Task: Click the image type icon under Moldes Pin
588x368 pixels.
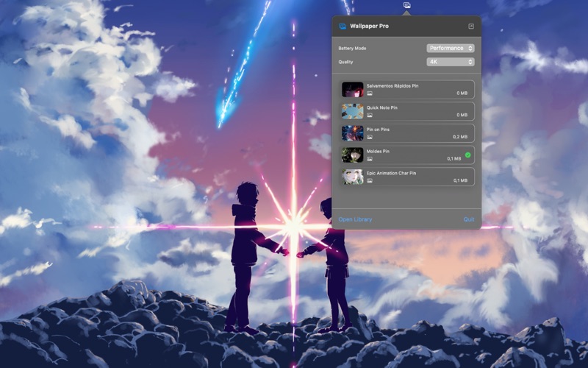Action: point(370,159)
